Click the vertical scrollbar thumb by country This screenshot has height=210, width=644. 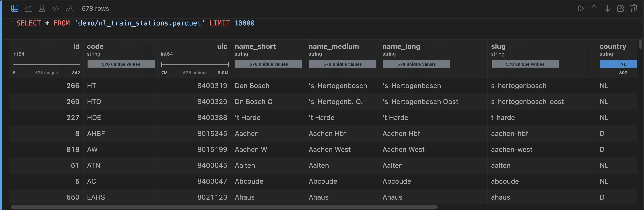coord(640,44)
